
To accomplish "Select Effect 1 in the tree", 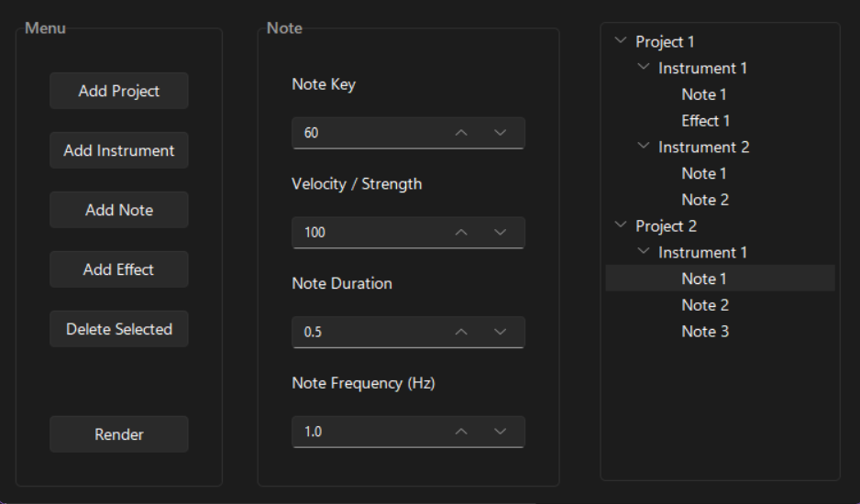I will pos(706,121).
